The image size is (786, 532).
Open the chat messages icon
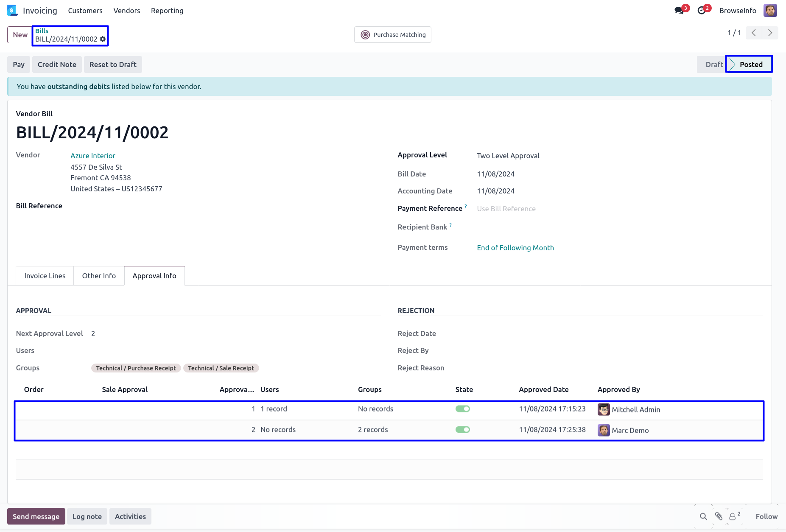679,11
